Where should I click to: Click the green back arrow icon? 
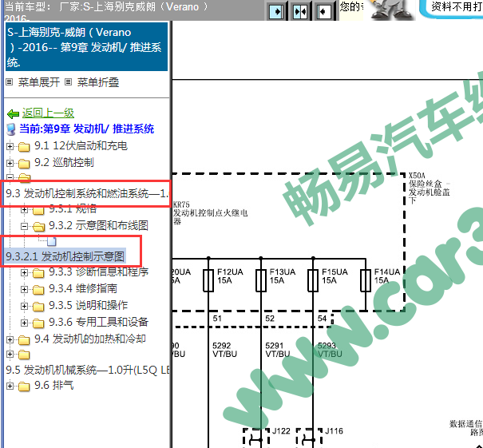tap(13, 114)
